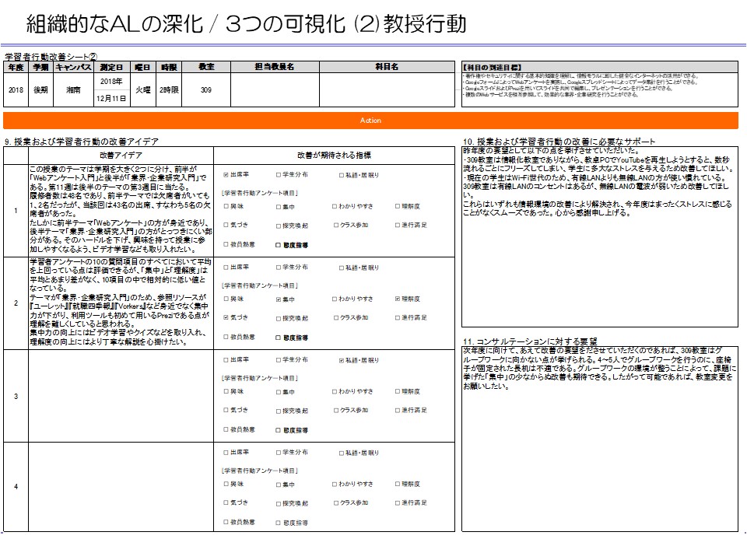
Task: Select the 後期 semester cell
Action: click(40, 89)
